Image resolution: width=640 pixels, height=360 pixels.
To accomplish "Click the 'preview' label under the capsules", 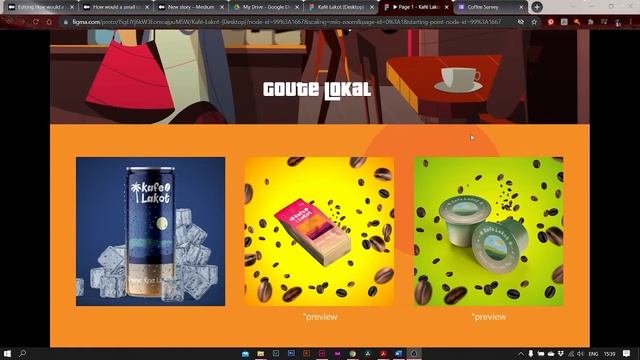I will coord(489,317).
